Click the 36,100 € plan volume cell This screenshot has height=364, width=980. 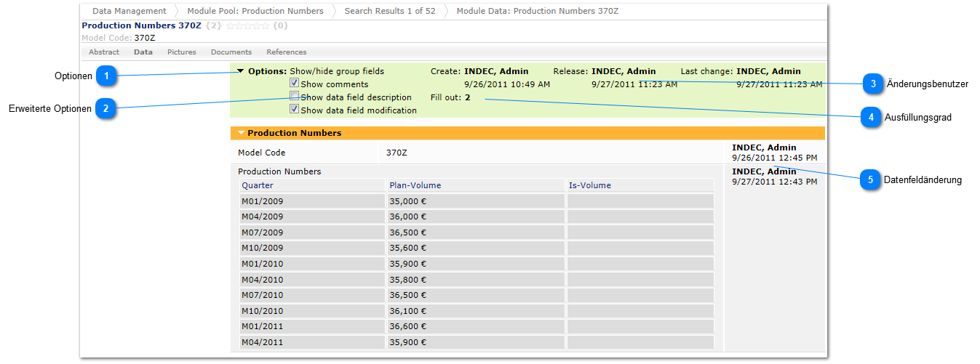475,310
